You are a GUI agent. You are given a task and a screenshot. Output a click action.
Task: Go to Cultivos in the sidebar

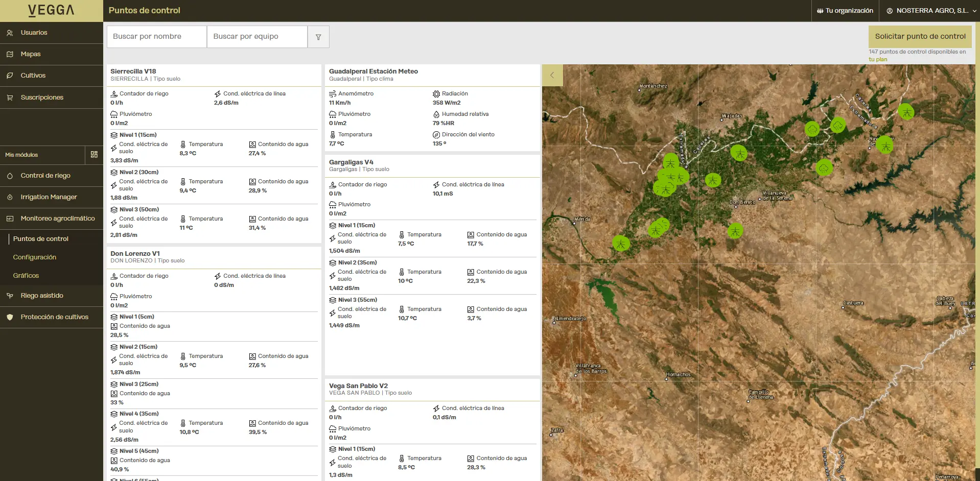coord(51,76)
